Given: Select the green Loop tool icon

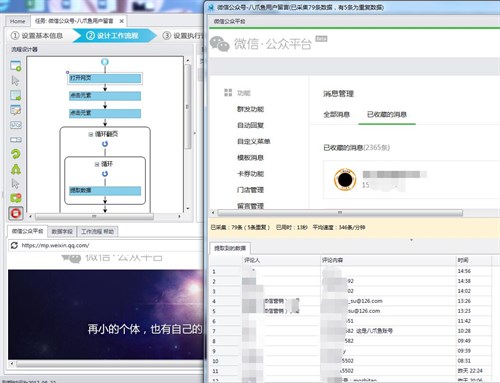Looking at the screenshot, I should pos(16,154).
